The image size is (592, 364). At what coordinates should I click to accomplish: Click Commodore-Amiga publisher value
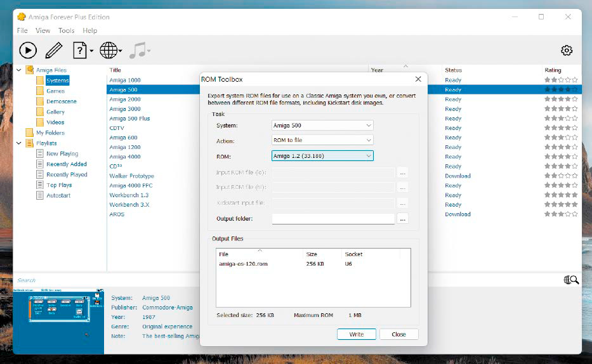coord(168,308)
